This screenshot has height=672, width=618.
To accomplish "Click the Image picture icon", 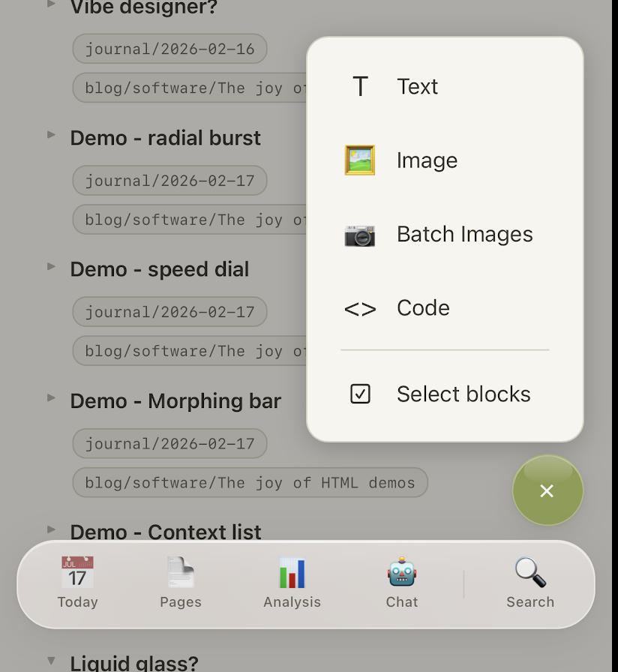I will [x=360, y=160].
